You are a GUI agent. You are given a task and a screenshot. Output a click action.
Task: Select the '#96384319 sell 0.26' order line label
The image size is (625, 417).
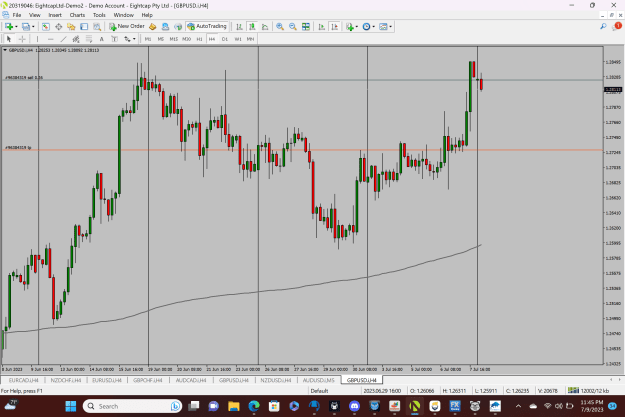click(x=24, y=77)
